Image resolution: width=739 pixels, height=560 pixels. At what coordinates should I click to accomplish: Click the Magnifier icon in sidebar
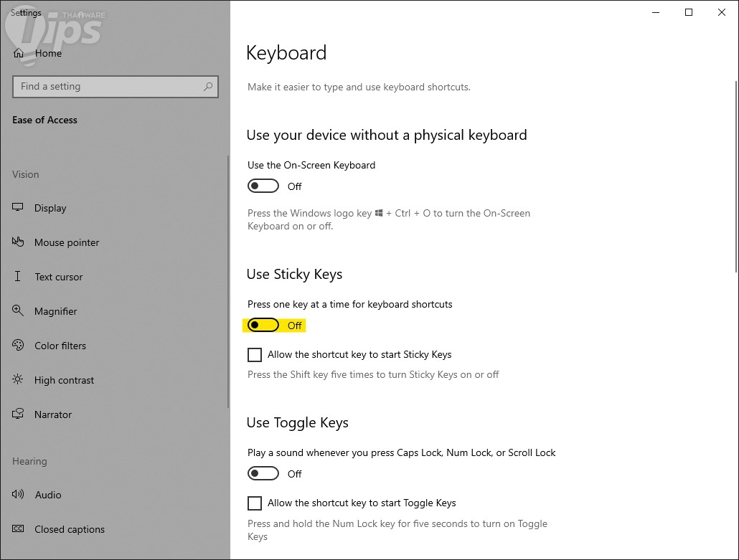pos(19,311)
